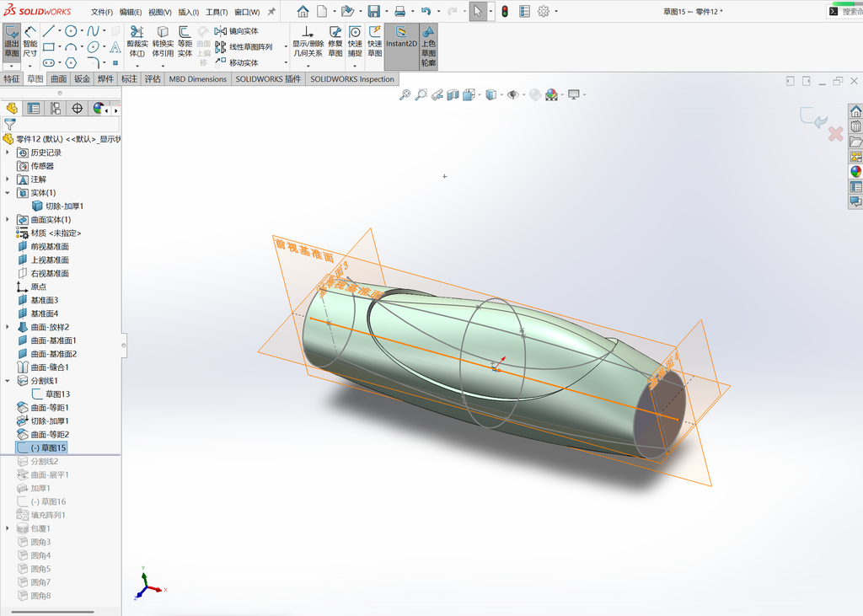Toggle Hide/Show Items eye icon
This screenshot has height=616, width=863.
[512, 94]
